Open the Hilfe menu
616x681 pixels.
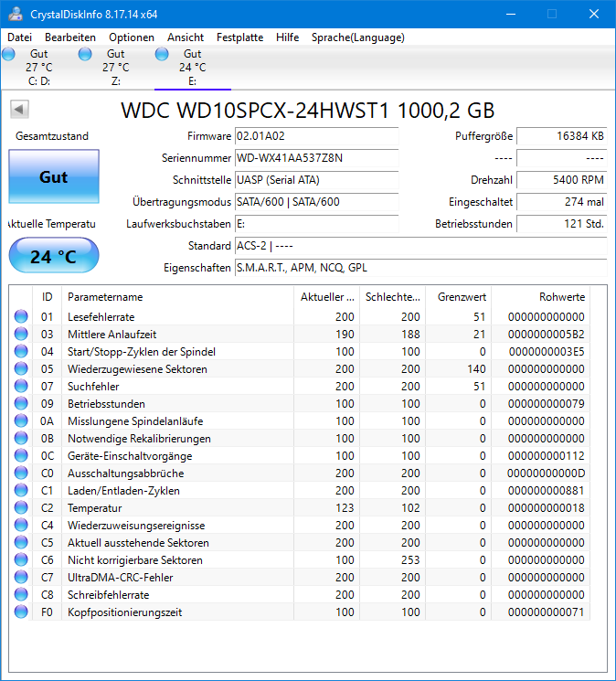point(287,37)
